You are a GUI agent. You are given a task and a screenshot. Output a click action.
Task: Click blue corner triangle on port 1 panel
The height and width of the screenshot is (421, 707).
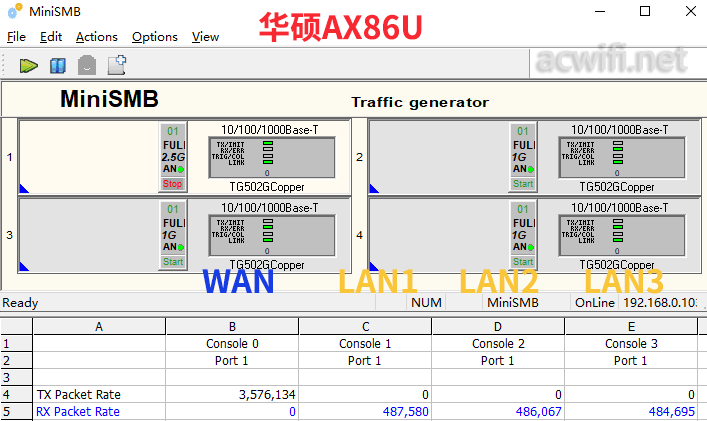click(24, 188)
